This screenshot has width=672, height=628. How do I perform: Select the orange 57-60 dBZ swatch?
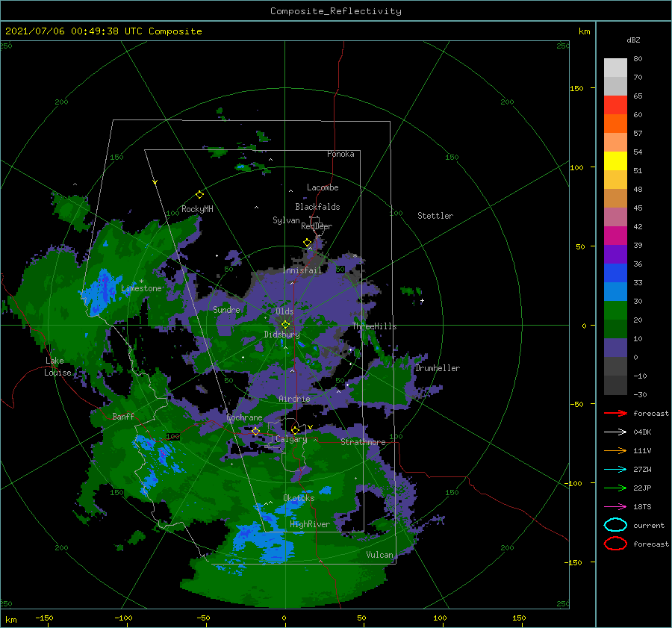click(x=615, y=124)
